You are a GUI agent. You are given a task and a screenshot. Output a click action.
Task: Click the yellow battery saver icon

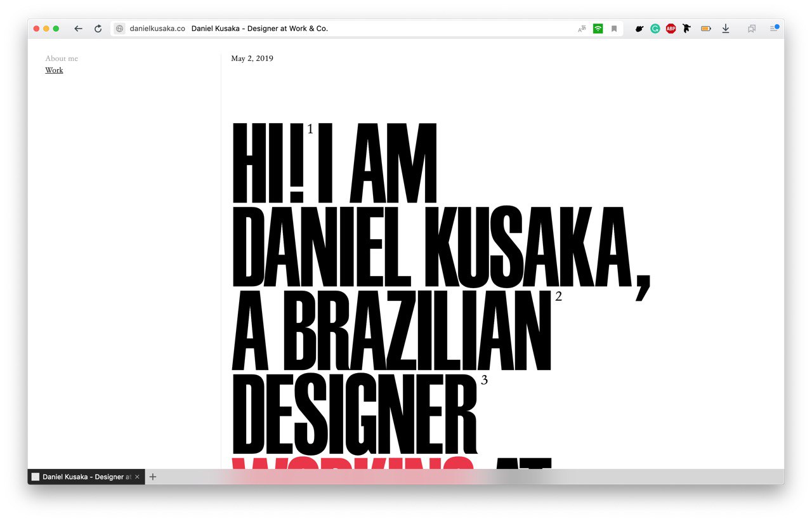click(x=705, y=29)
